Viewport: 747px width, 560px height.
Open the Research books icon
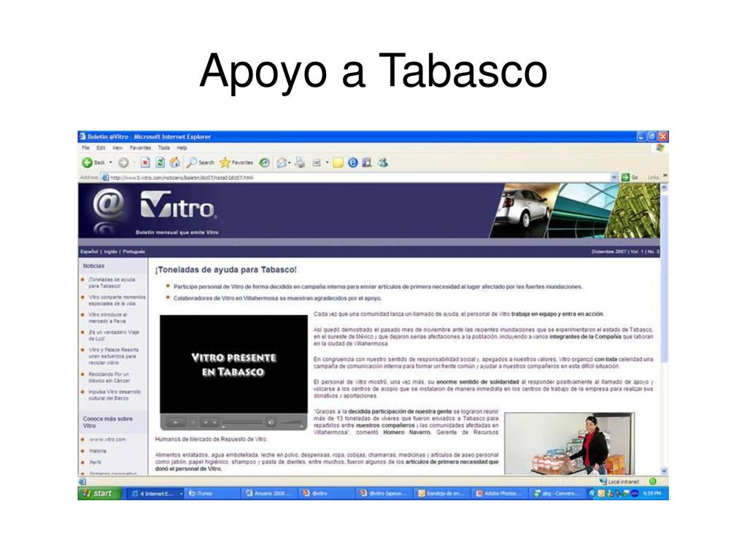[367, 163]
